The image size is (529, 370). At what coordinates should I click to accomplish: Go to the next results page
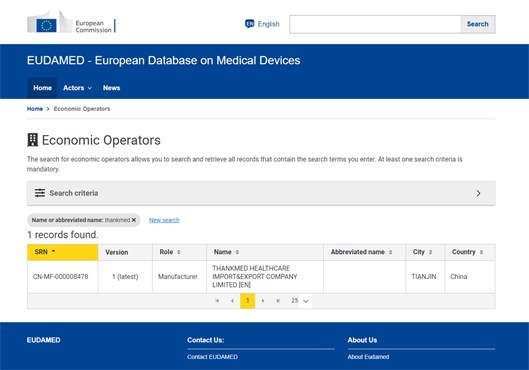click(x=263, y=301)
